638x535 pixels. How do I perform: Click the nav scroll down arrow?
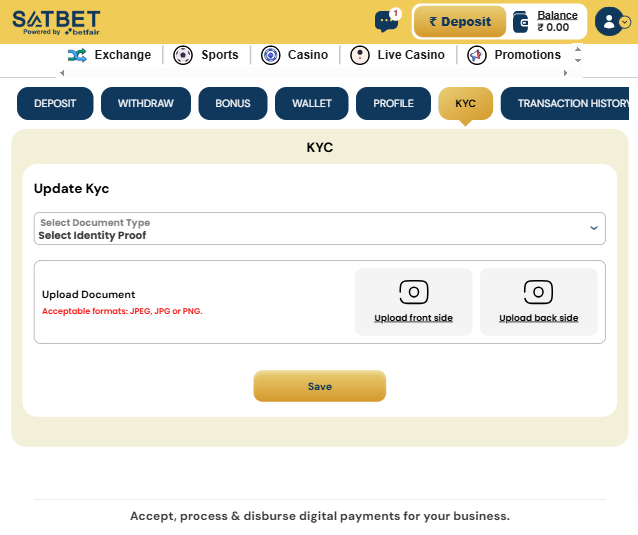[578, 60]
